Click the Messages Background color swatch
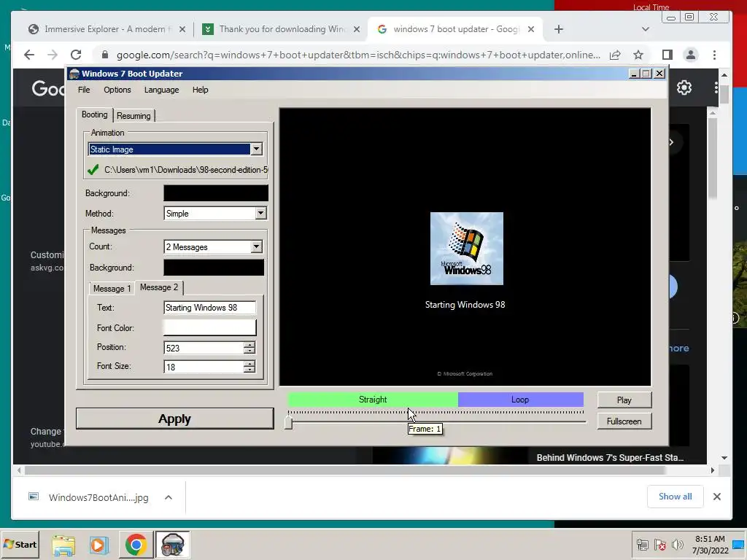This screenshot has height=560, width=747. (214, 267)
